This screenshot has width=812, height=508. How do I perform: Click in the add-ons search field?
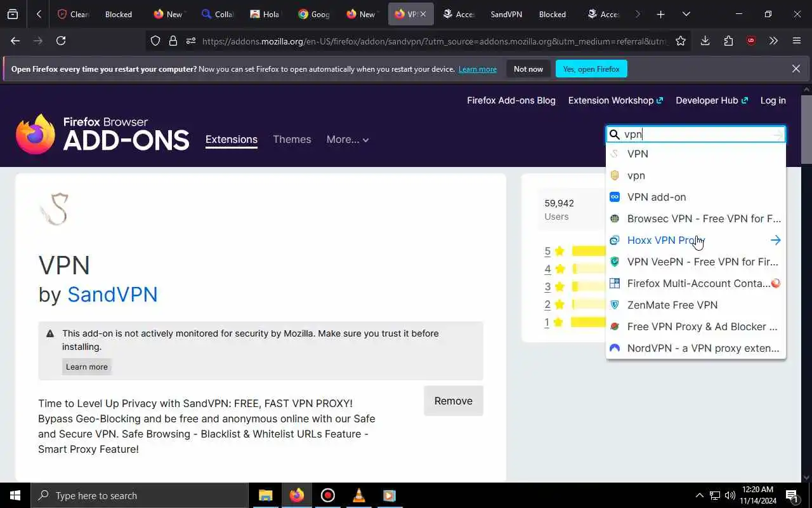(x=696, y=134)
